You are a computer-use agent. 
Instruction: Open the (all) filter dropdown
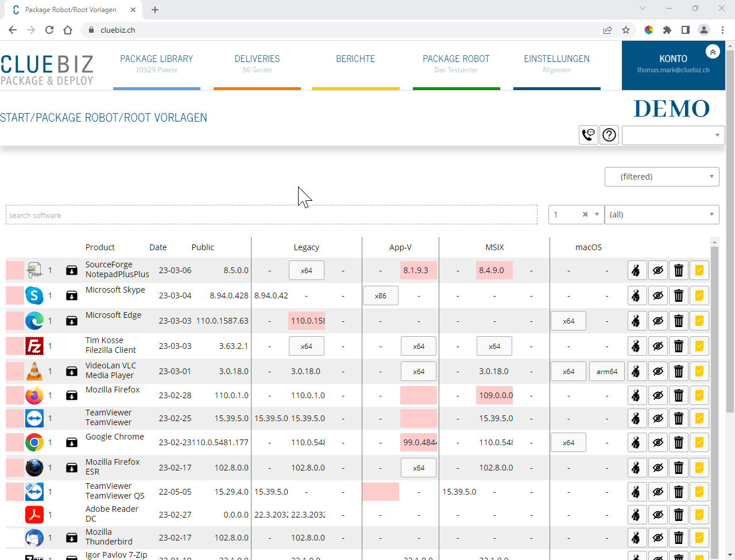pyautogui.click(x=662, y=215)
